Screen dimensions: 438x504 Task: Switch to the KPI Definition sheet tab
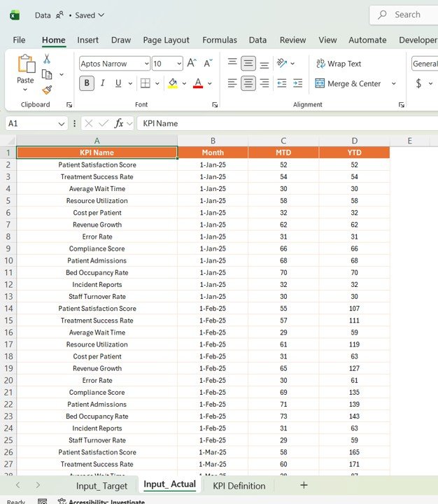(x=239, y=486)
